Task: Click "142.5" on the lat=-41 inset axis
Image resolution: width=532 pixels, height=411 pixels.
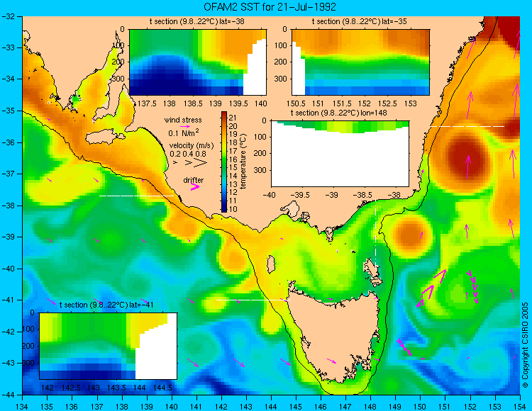Action: (x=71, y=388)
